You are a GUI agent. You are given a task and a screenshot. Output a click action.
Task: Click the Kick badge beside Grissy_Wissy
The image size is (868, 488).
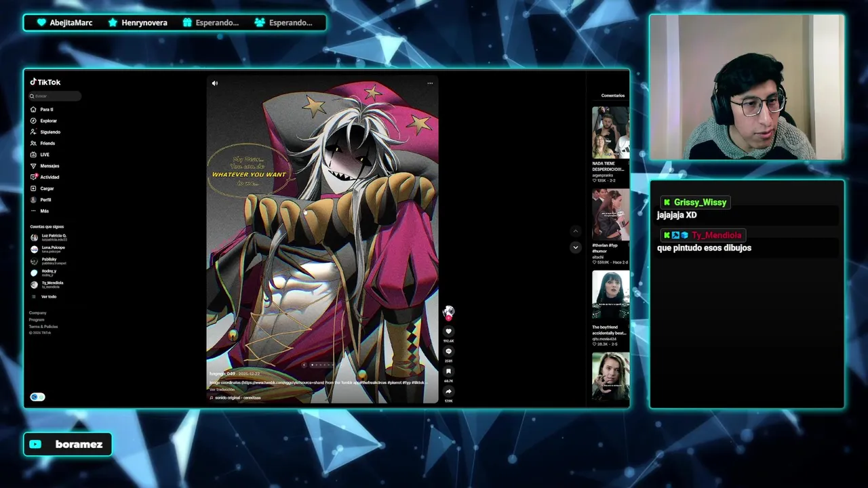tap(667, 202)
